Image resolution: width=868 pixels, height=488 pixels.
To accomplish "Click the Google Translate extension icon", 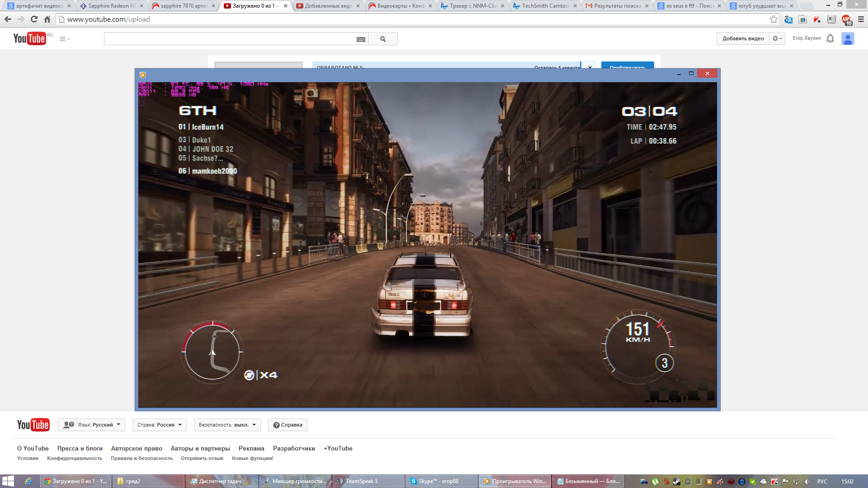I will 788,19.
